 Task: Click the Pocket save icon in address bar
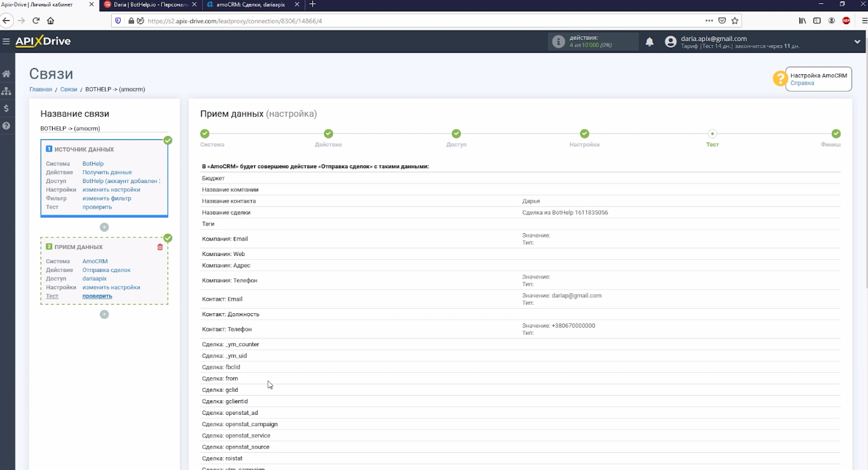[722, 20]
